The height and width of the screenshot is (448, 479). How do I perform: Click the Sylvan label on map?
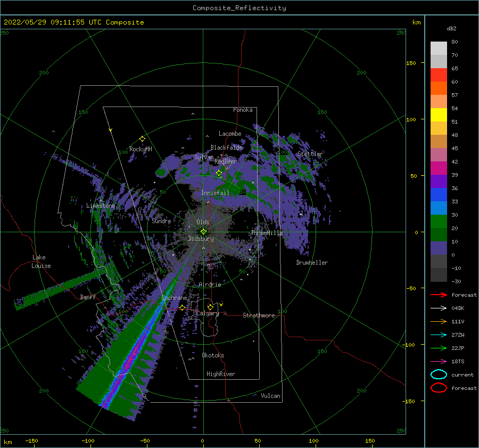pos(204,157)
